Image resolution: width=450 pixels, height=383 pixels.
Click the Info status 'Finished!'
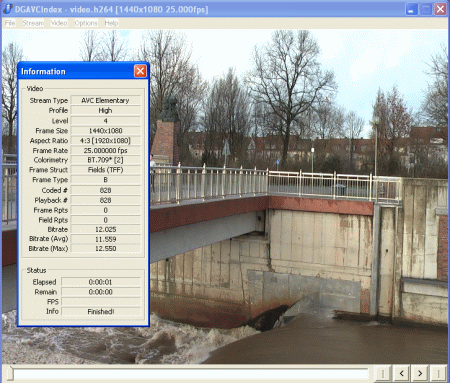[101, 311]
